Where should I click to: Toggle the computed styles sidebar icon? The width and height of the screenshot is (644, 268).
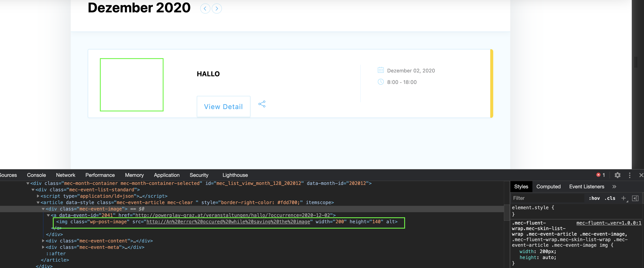(x=635, y=198)
